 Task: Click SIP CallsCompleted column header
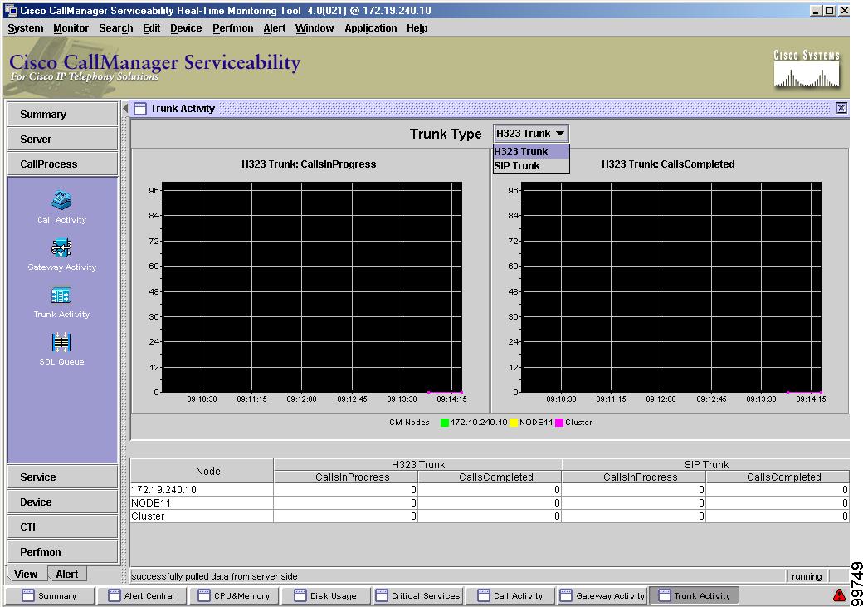(778, 477)
